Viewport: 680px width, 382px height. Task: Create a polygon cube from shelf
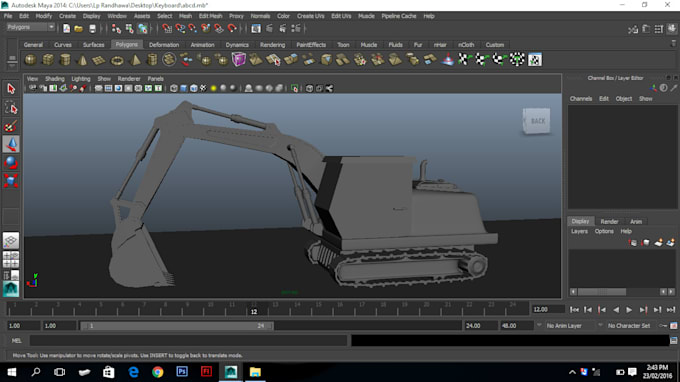48,59
